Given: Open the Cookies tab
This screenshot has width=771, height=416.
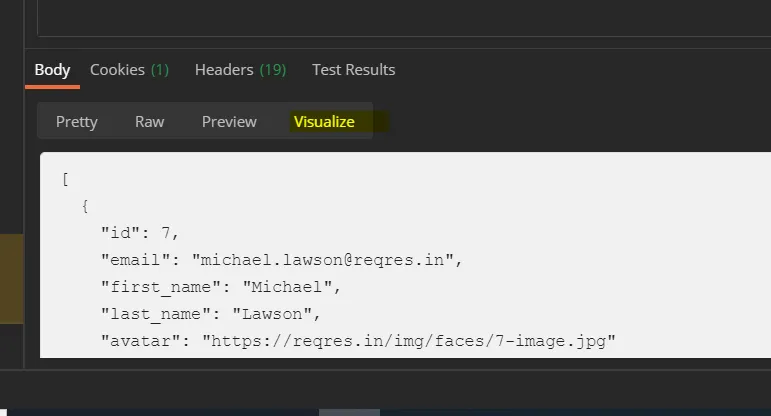Looking at the screenshot, I should (x=129, y=70).
